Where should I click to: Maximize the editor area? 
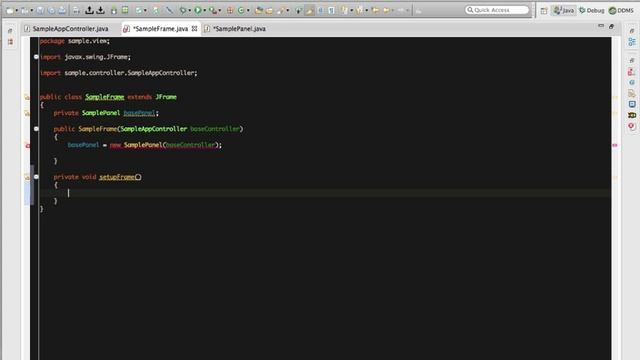[611, 26]
